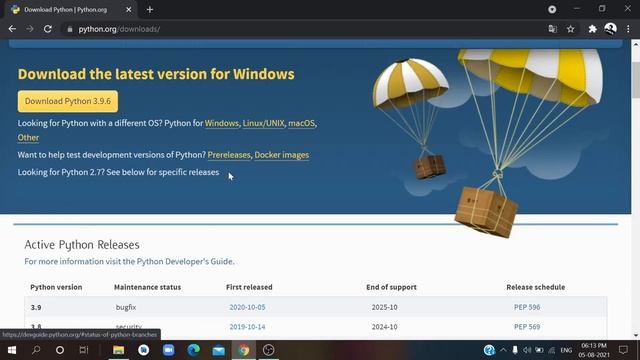Click the media control icon in title bar

click(552, 9)
